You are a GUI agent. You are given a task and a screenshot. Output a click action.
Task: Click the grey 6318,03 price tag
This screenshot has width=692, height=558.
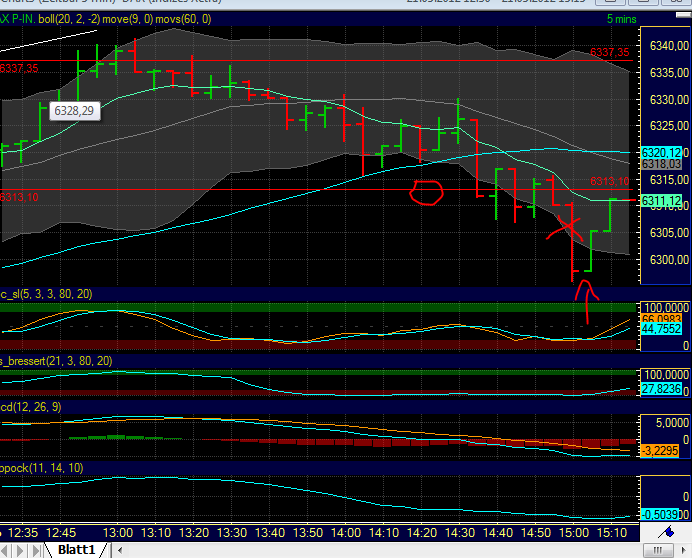point(661,164)
